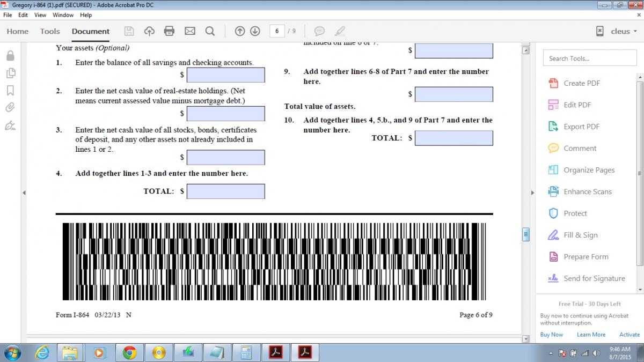Click the line 2 real-estate value field
Screen dimensions: 644x362
(x=225, y=114)
